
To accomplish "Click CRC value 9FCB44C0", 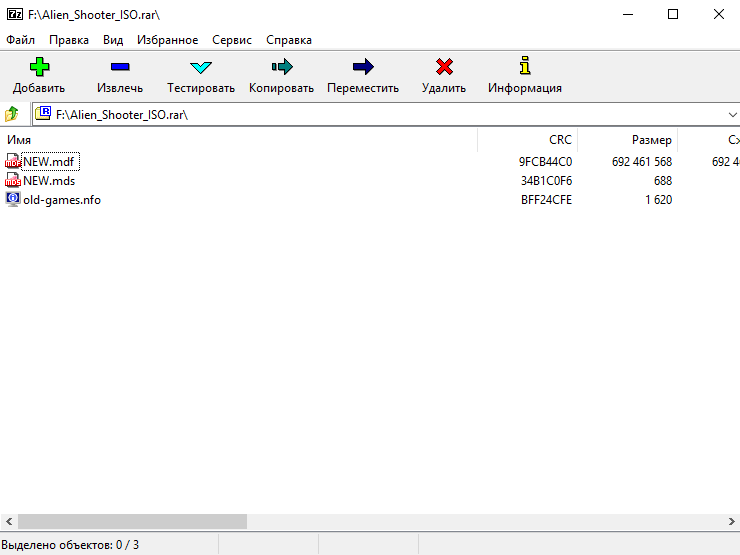I will (545, 162).
